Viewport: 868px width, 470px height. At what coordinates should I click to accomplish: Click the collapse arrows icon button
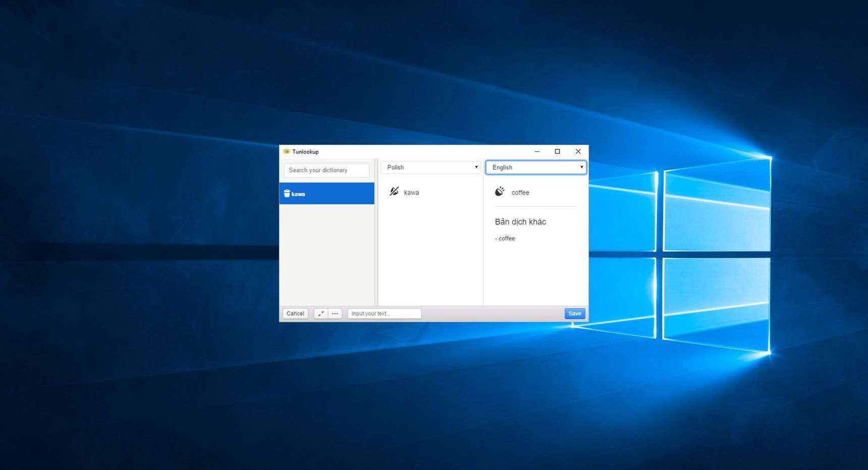321,314
